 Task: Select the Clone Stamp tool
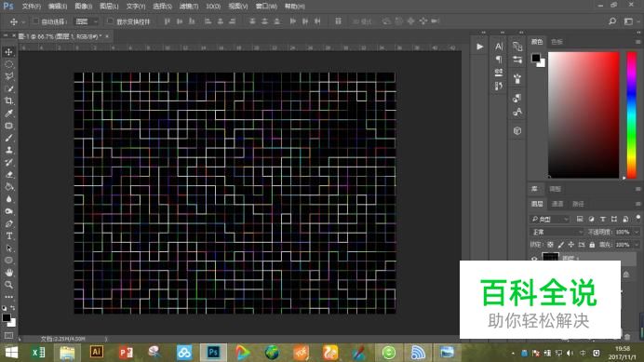coord(8,150)
